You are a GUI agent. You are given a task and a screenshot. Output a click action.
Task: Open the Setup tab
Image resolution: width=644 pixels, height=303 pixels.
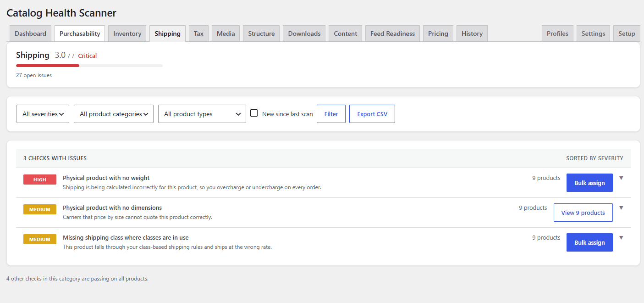coord(627,34)
